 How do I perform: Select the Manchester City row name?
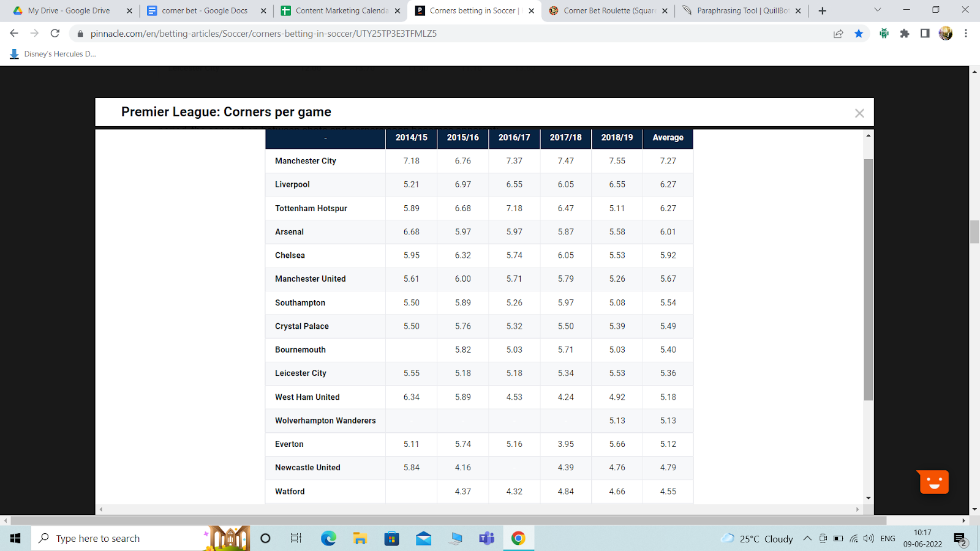[306, 161]
